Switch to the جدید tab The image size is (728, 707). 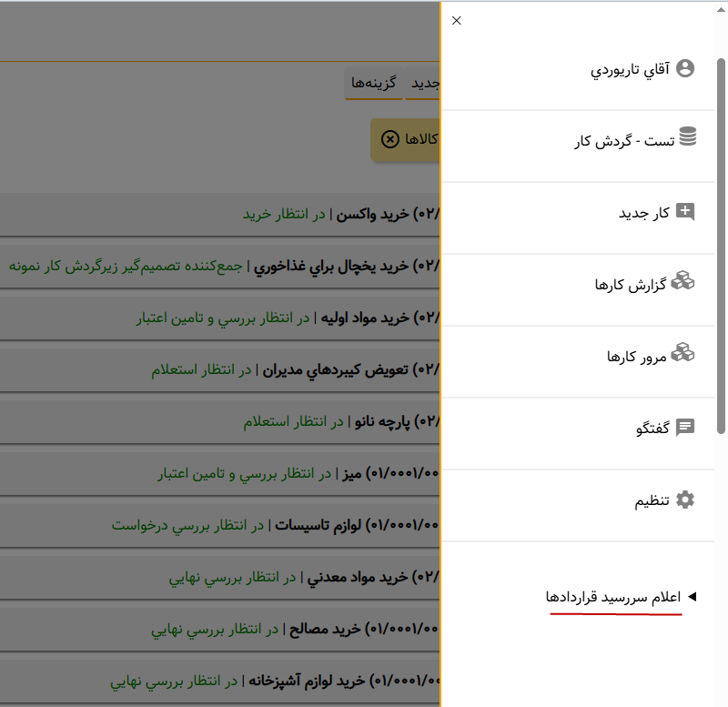click(425, 83)
